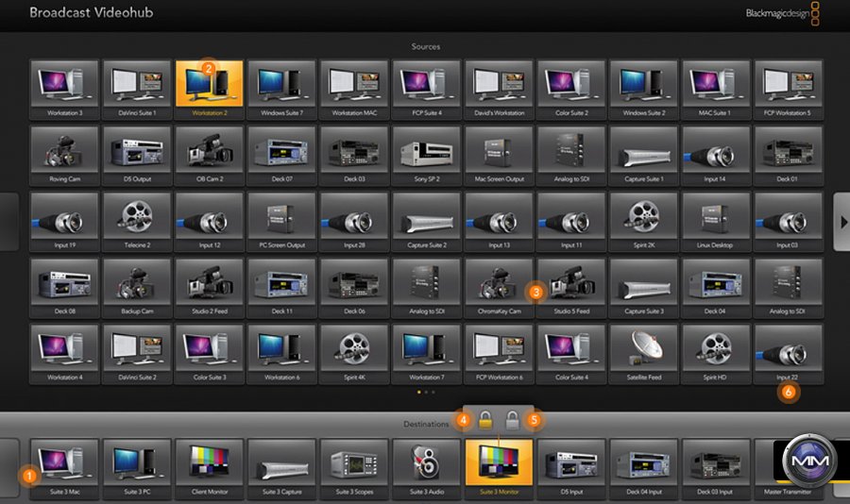This screenshot has height=504, width=850.
Task: Select Deck 08 source
Action: click(64, 288)
